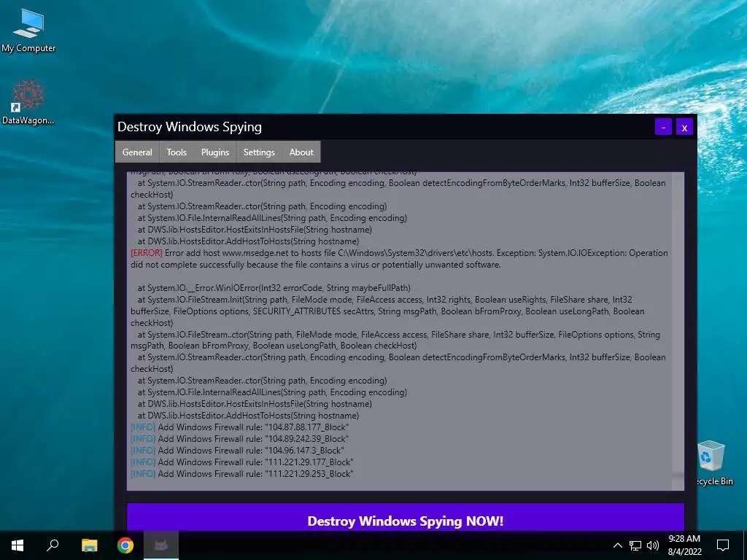Image resolution: width=747 pixels, height=560 pixels.
Task: Click the System.IO.__Error.WinIOError log line
Action: pos(274,287)
